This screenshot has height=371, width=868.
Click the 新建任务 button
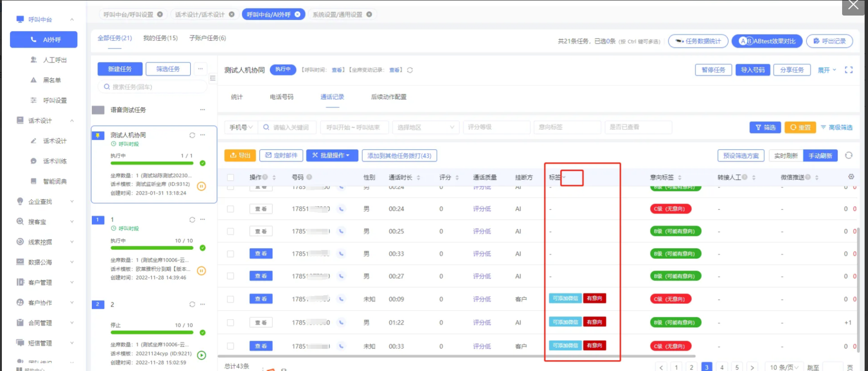pos(120,69)
